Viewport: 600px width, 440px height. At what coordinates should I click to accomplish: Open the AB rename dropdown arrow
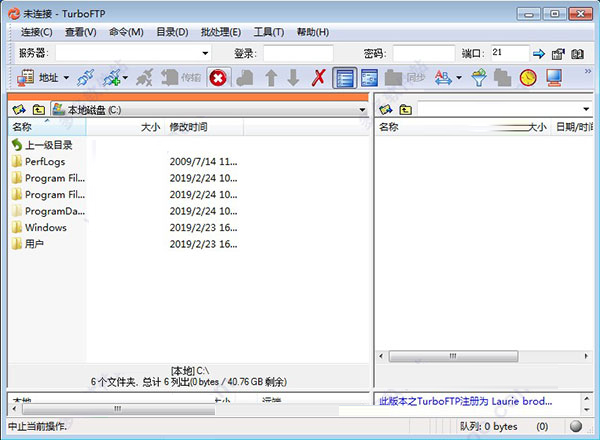click(x=459, y=78)
